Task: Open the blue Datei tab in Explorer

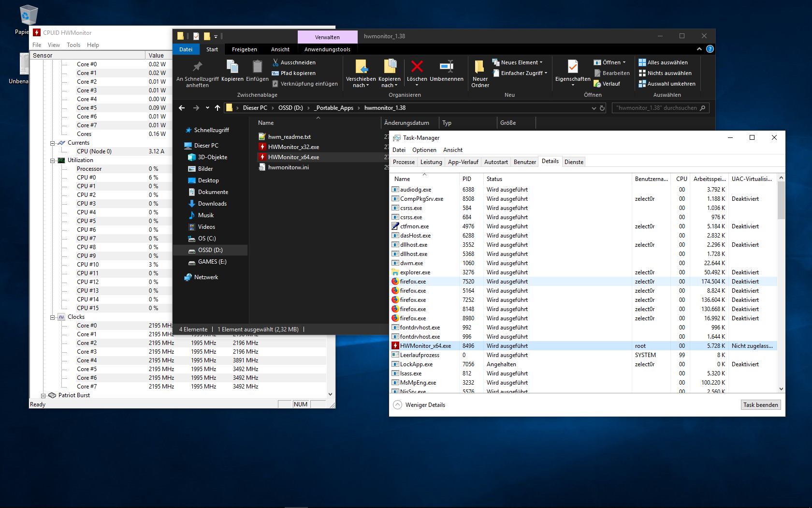Action: pos(186,49)
